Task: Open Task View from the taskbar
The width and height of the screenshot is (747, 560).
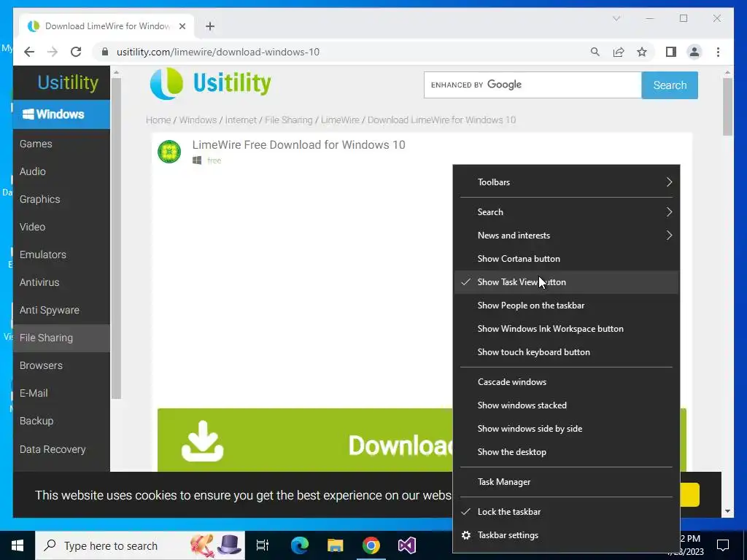Action: (x=263, y=545)
